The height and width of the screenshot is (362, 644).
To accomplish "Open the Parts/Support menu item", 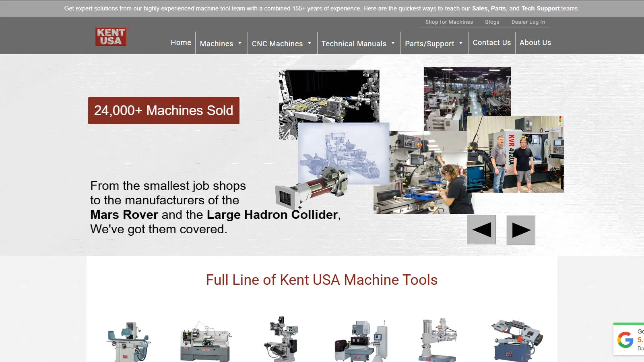I will (429, 43).
